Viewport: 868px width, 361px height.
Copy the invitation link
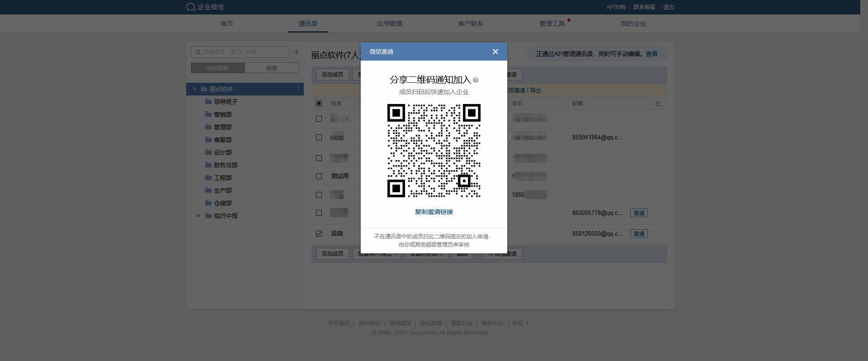point(434,212)
